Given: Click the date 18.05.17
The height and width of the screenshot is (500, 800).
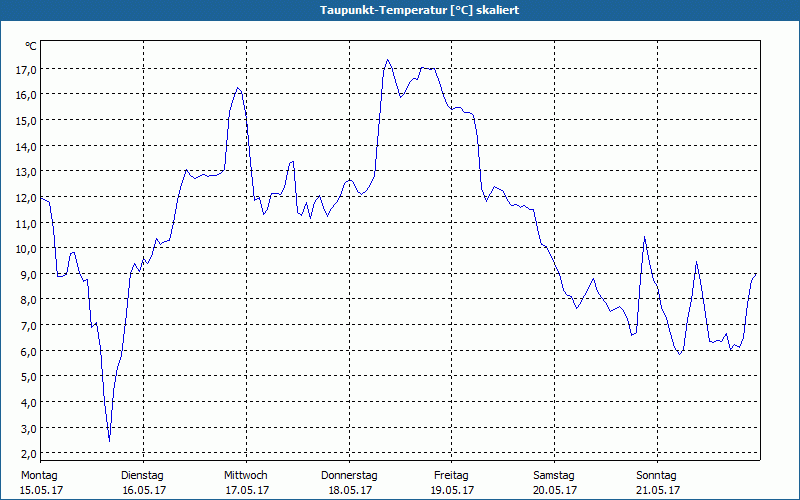Looking at the screenshot, I should (x=350, y=490).
